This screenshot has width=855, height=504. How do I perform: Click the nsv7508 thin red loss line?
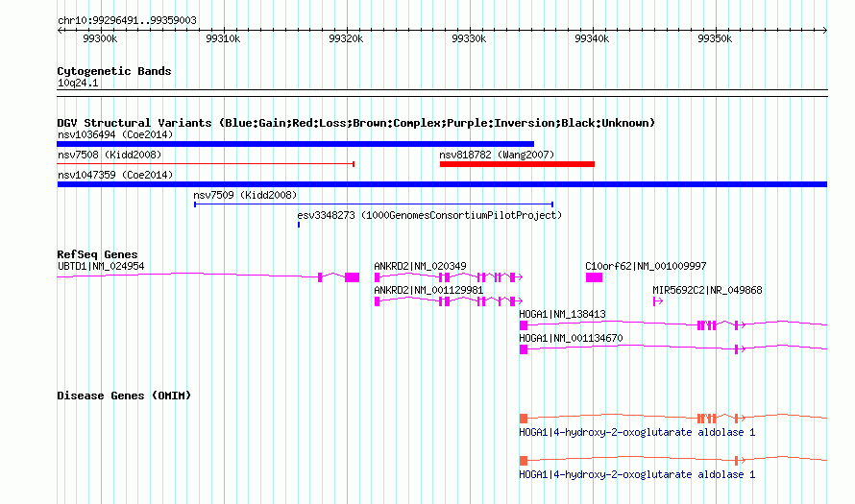(206, 164)
